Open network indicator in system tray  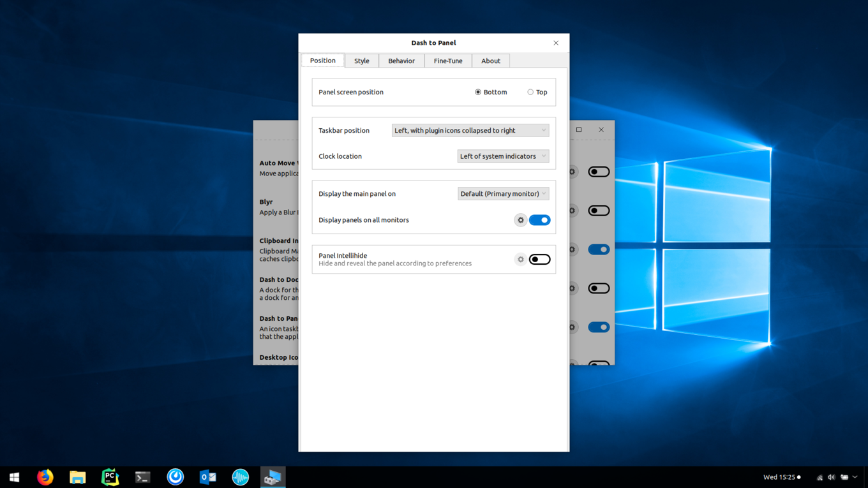820,477
